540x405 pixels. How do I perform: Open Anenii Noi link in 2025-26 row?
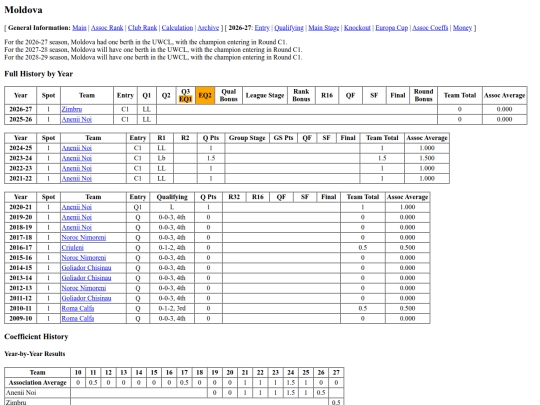(x=76, y=120)
